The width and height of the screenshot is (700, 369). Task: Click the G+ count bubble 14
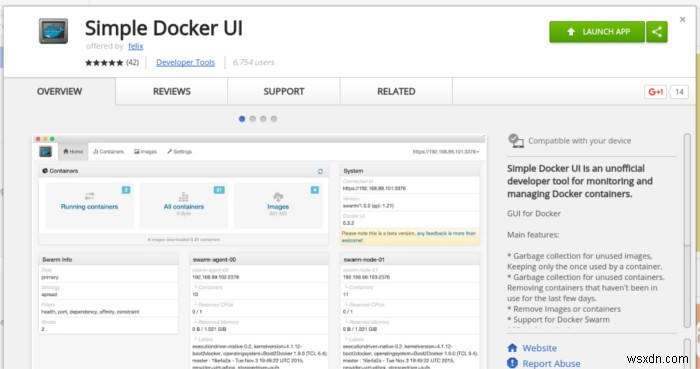[x=679, y=92]
